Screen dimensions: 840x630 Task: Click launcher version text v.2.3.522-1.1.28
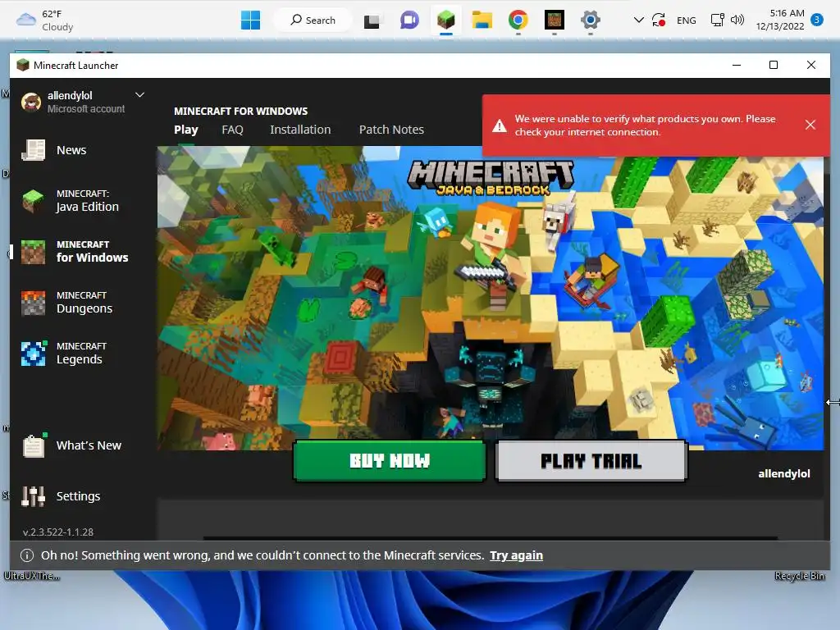(58, 532)
